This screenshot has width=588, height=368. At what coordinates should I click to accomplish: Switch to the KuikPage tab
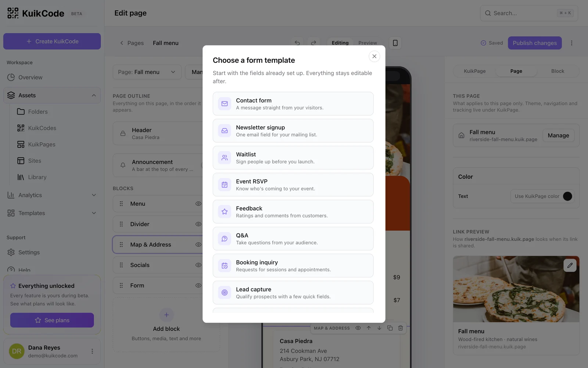(x=474, y=71)
